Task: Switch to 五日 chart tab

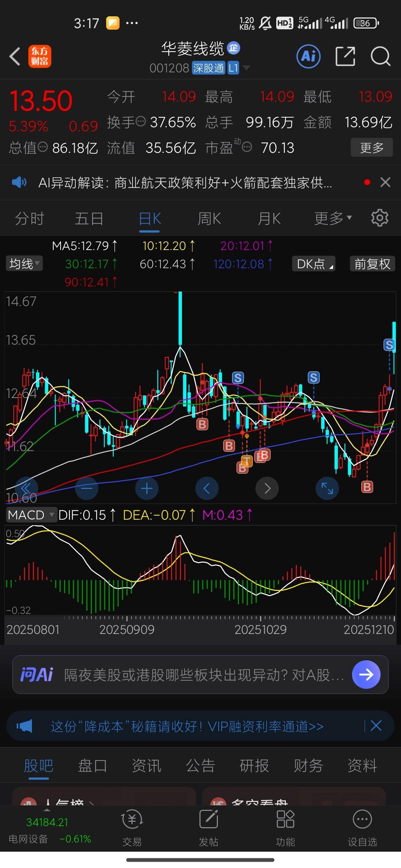Action: pyautogui.click(x=89, y=218)
